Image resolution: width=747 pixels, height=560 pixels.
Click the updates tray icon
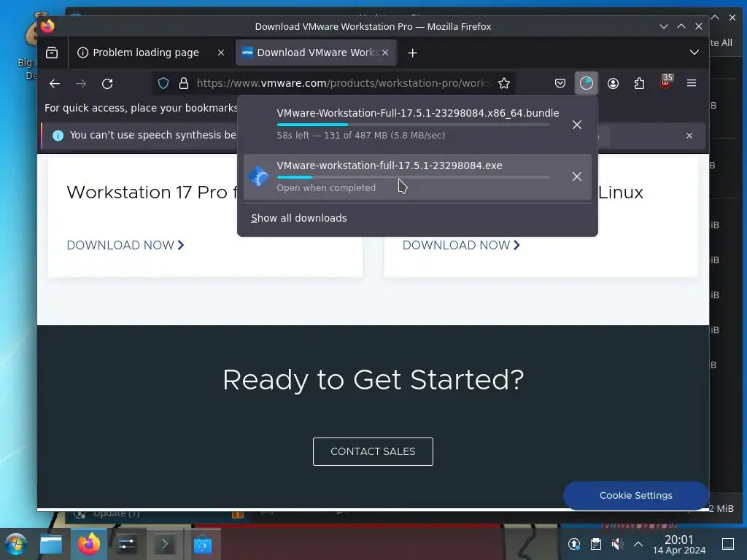tap(574, 544)
